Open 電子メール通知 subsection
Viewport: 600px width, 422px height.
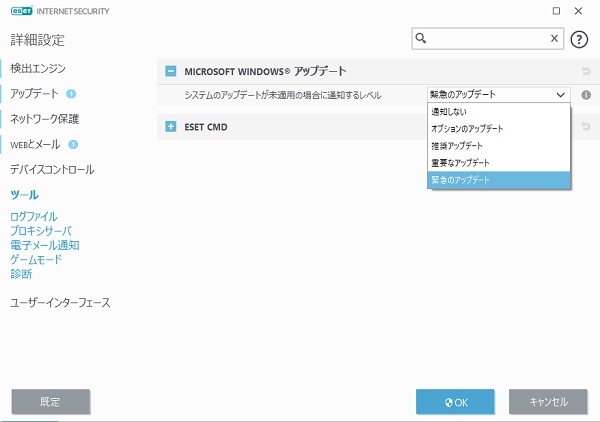[x=45, y=245]
